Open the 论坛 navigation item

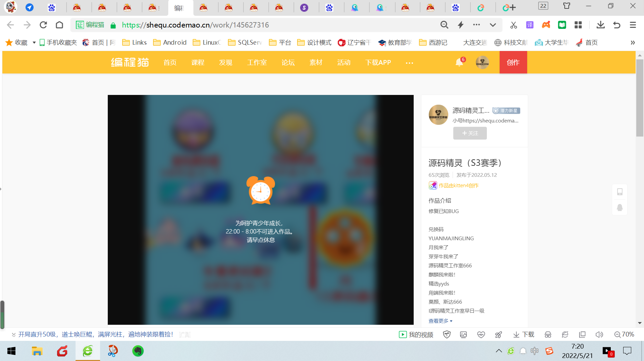coord(288,62)
